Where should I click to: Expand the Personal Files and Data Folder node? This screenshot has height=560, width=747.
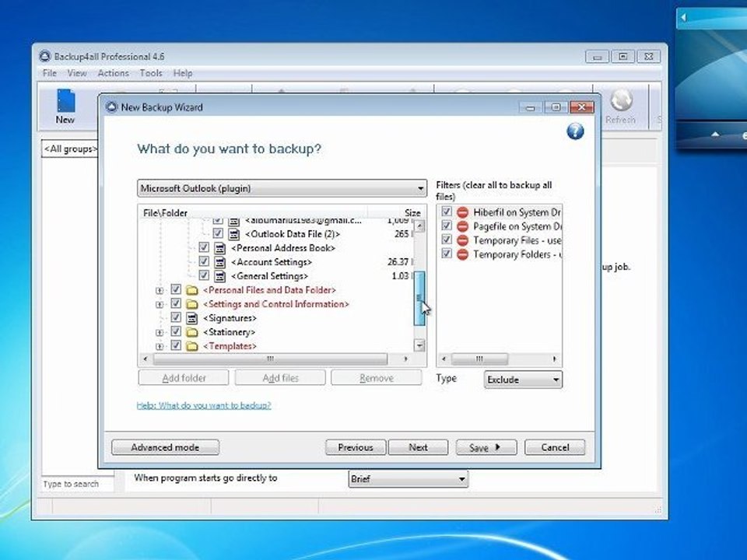tap(160, 290)
